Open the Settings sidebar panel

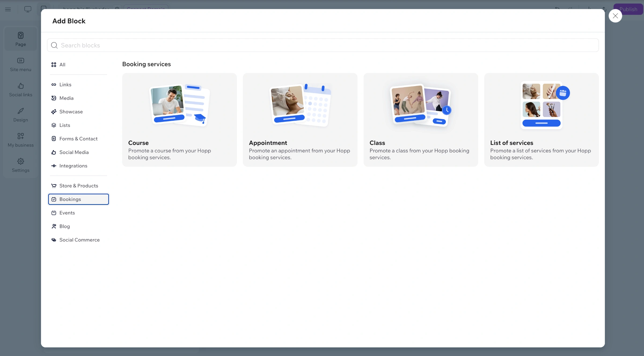tap(21, 165)
